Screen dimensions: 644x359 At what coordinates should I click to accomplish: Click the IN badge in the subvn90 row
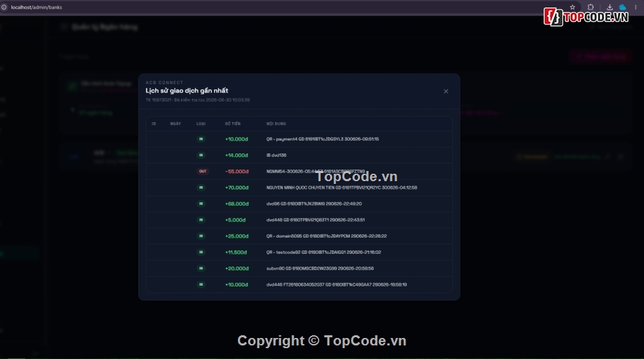(x=201, y=269)
